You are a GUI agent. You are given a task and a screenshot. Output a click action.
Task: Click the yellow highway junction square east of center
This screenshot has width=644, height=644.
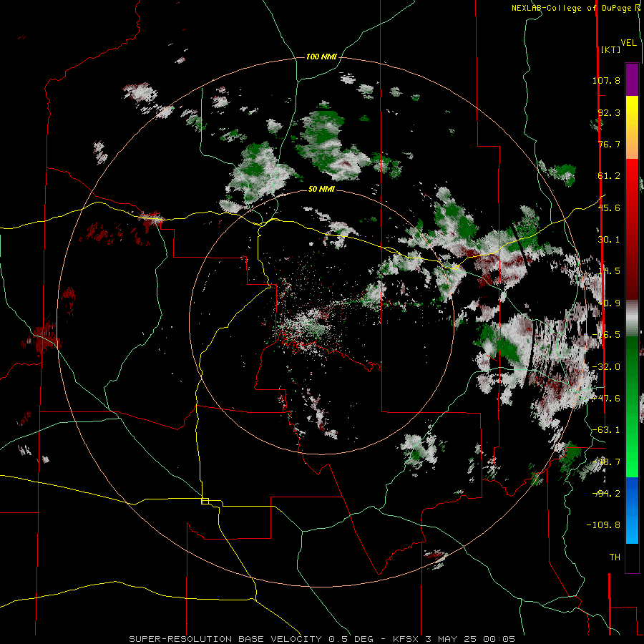click(x=455, y=267)
